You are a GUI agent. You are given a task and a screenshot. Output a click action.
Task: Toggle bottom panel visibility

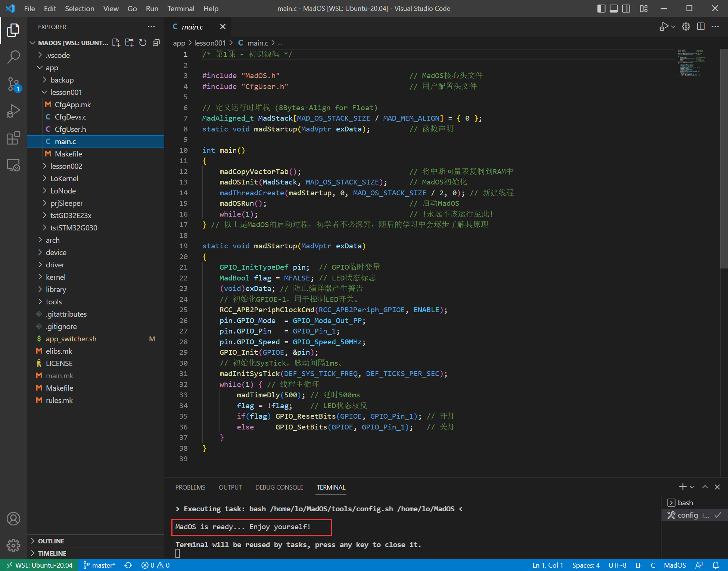pos(613,8)
